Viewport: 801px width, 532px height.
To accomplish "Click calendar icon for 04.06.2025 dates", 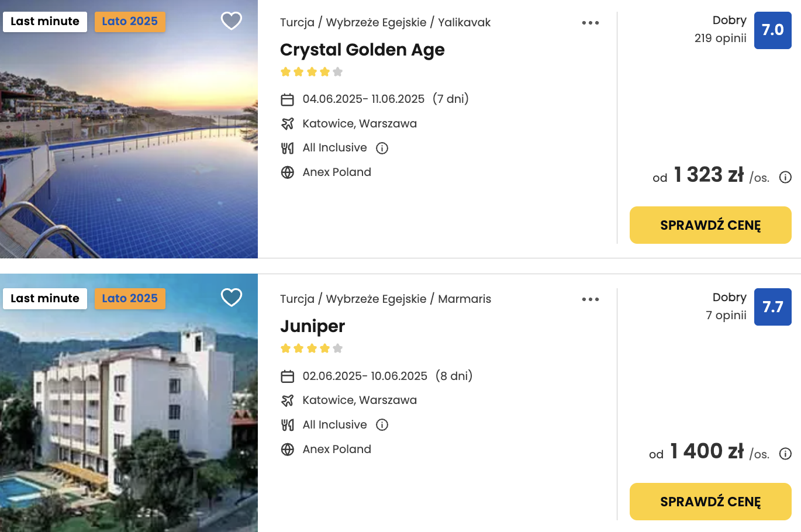I will tap(287, 99).
